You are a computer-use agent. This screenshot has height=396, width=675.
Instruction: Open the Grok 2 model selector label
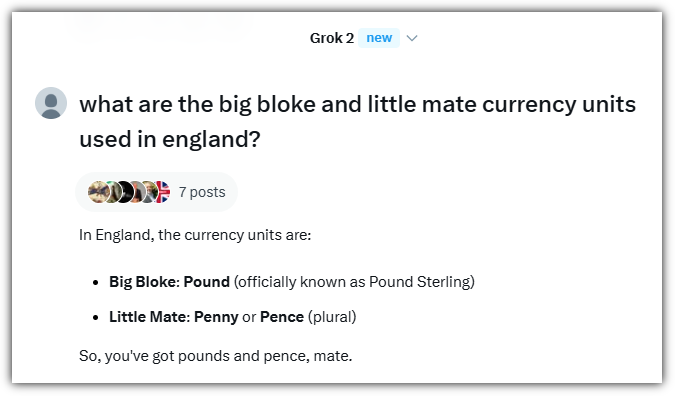tap(332, 38)
